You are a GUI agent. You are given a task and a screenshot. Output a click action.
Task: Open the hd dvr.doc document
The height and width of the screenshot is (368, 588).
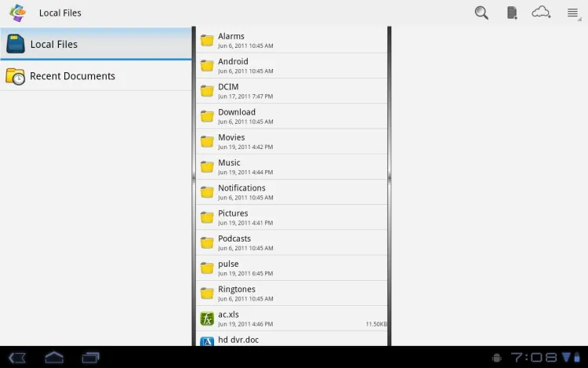click(292, 341)
